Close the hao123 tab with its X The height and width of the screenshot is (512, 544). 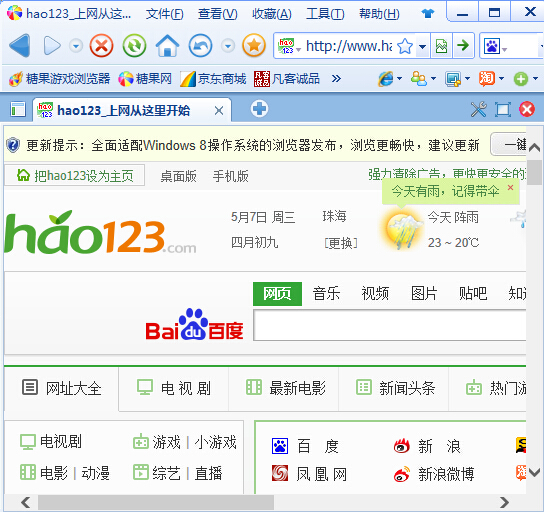coord(219,111)
